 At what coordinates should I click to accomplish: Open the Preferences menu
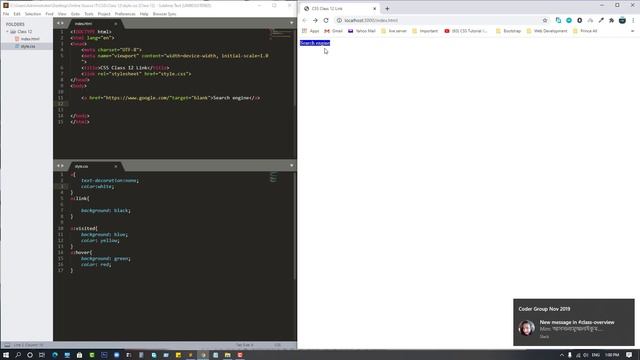125,14
